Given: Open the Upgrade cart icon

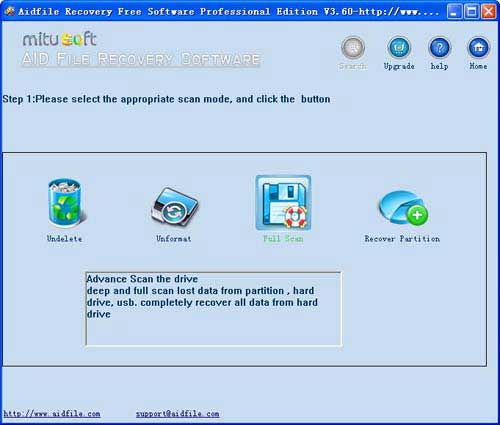Looking at the screenshot, I should (x=399, y=48).
